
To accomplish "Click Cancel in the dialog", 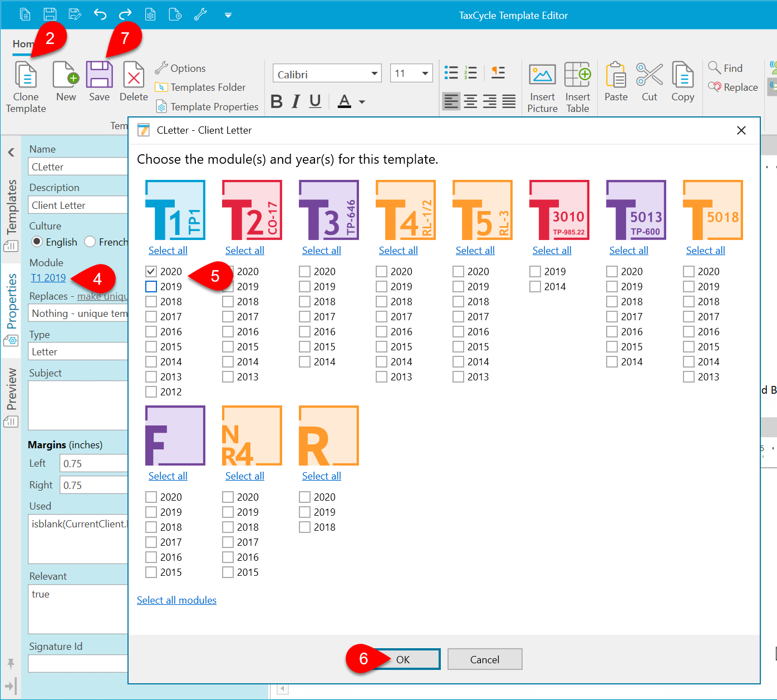I will pyautogui.click(x=485, y=659).
